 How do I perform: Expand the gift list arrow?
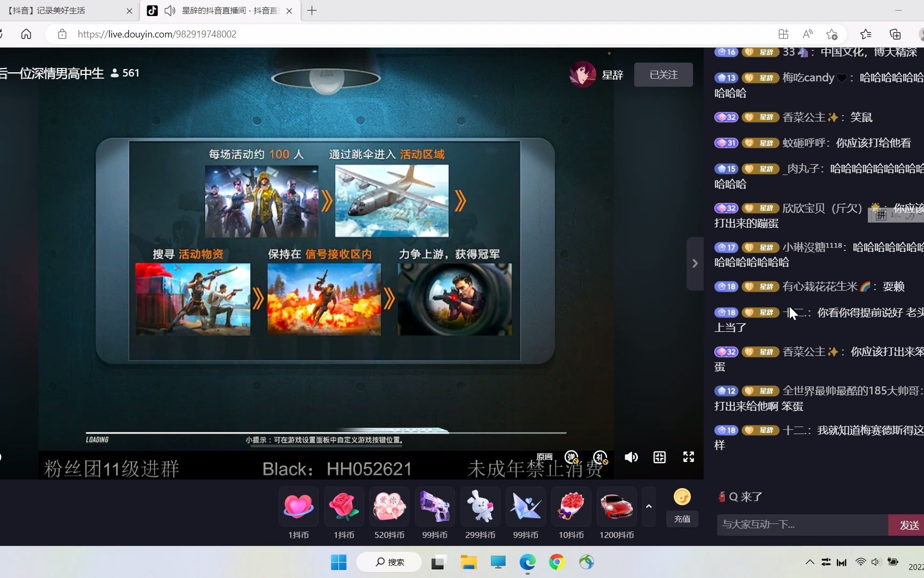click(649, 506)
